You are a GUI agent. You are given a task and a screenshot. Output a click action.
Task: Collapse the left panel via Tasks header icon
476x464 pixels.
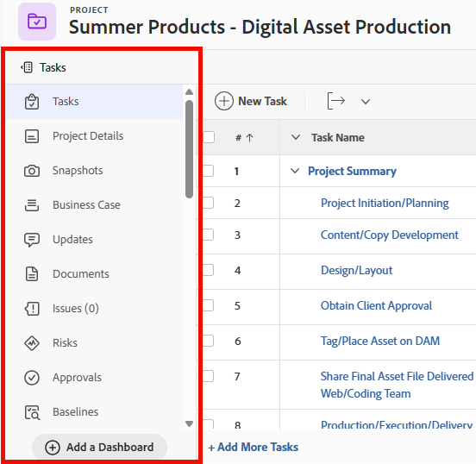[x=27, y=67]
